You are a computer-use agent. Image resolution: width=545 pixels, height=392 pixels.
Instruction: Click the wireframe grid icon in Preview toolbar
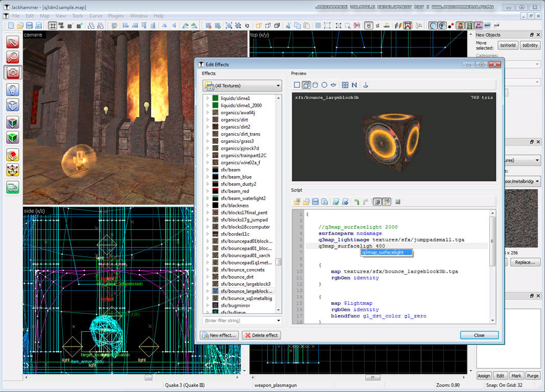tap(345, 85)
